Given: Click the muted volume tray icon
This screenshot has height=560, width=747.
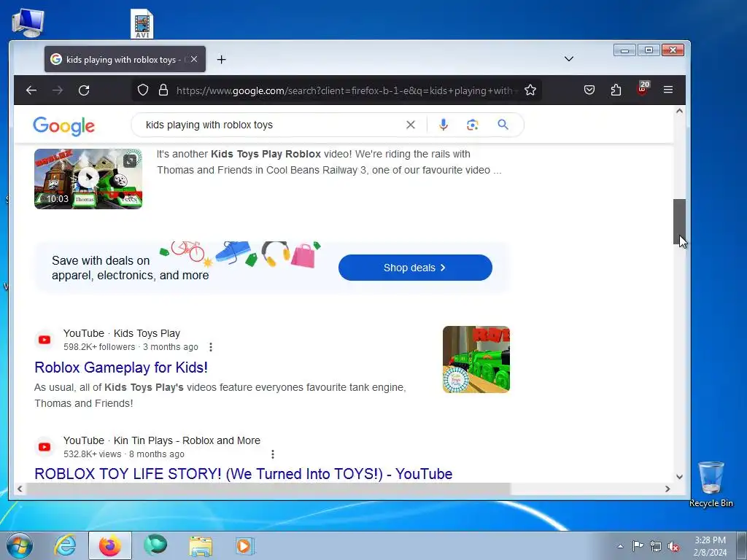Looking at the screenshot, I should (x=673, y=546).
